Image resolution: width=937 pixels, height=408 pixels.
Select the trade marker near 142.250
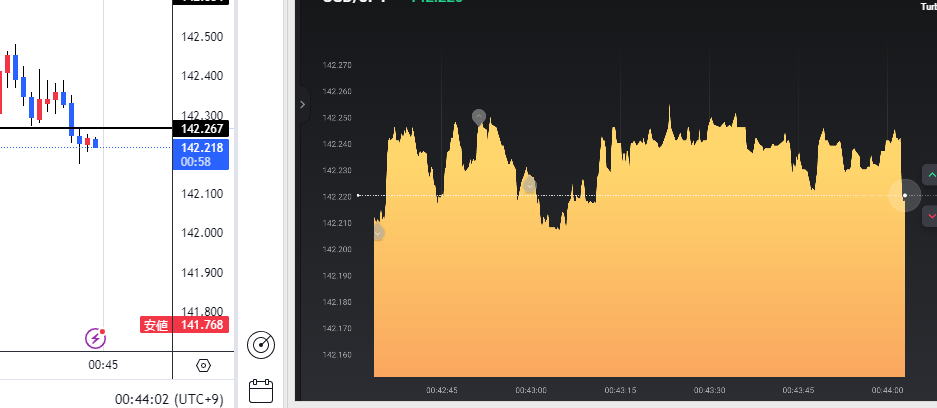pos(479,117)
